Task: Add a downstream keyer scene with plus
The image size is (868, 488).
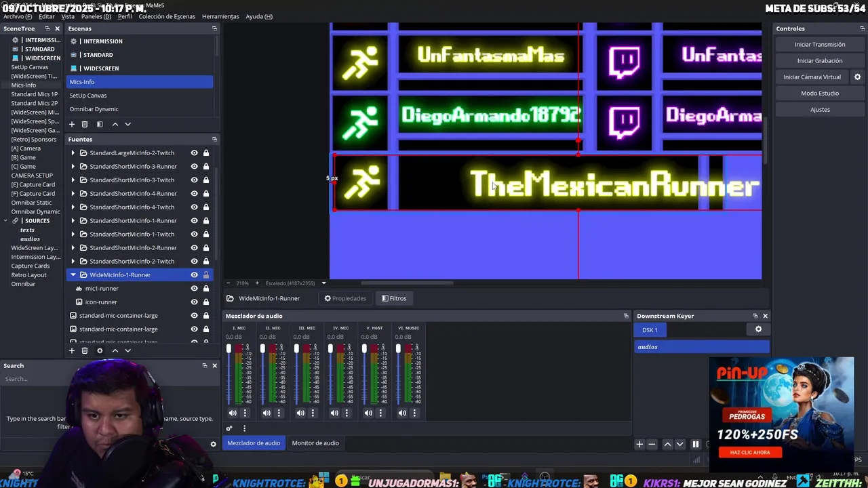Action: click(x=639, y=445)
